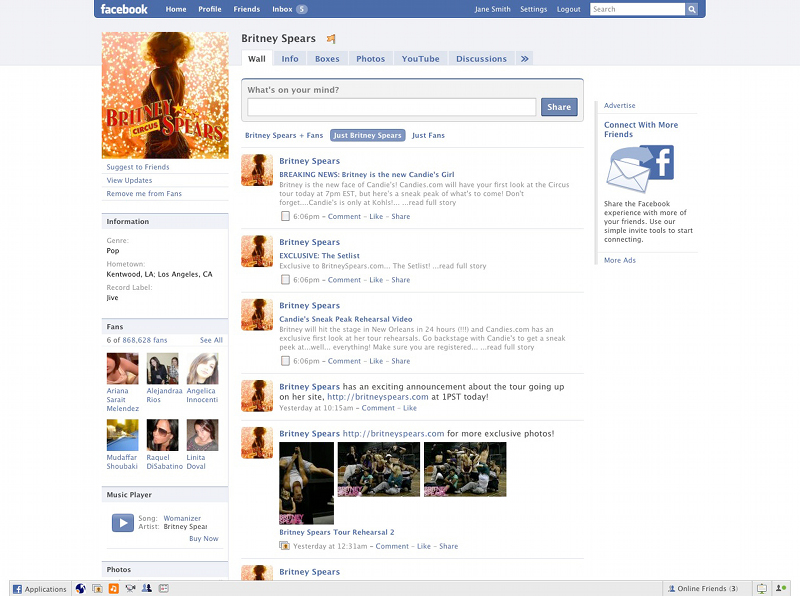Click the globe icon in bottom bar

click(x=81, y=588)
